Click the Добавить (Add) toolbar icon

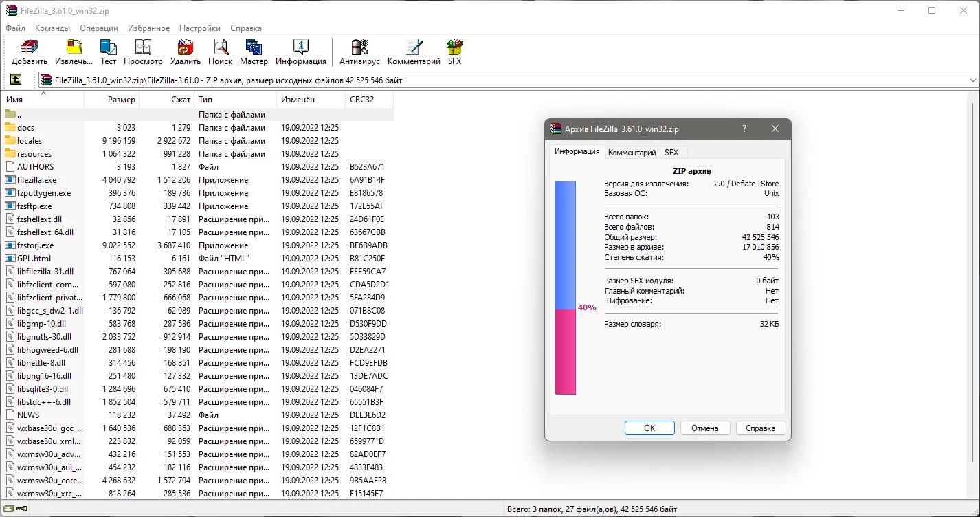(x=30, y=47)
